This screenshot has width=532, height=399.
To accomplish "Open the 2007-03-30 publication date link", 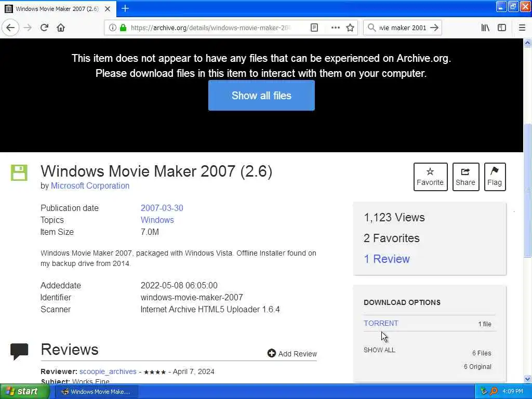I will [162, 208].
